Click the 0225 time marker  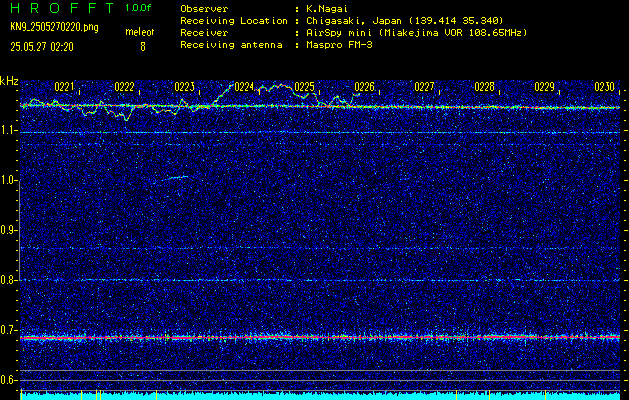304,87
